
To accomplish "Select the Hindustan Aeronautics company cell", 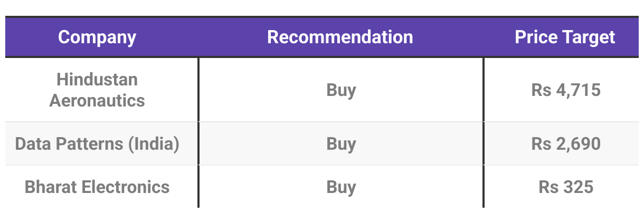I will click(97, 90).
